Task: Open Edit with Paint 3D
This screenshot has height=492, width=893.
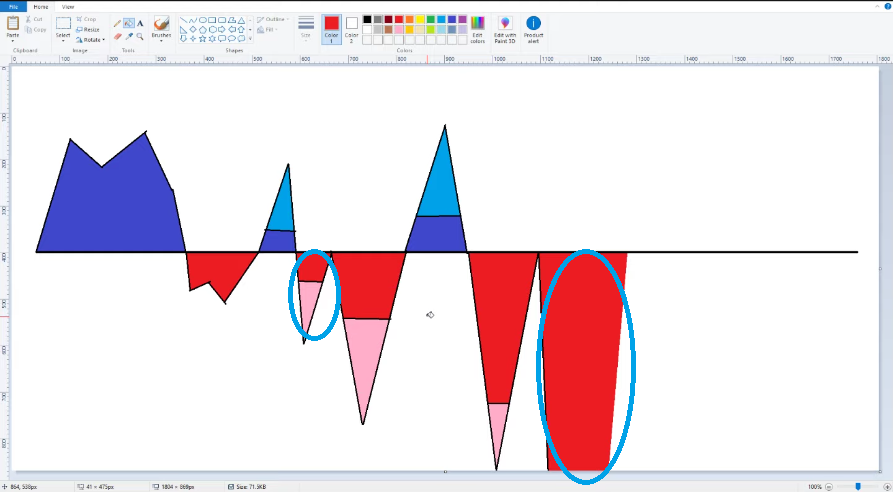Action: click(x=505, y=30)
